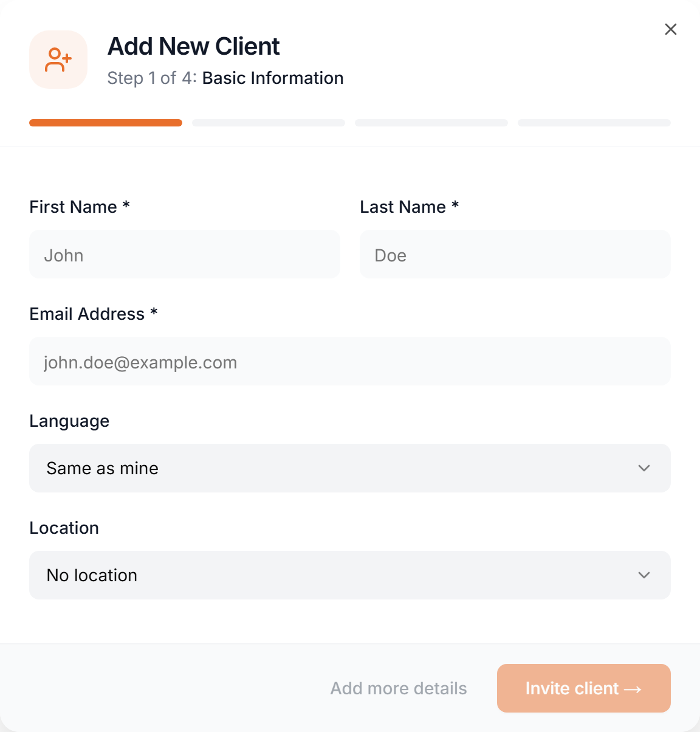Click the Add New Client title
This screenshot has width=700, height=732.
point(194,46)
